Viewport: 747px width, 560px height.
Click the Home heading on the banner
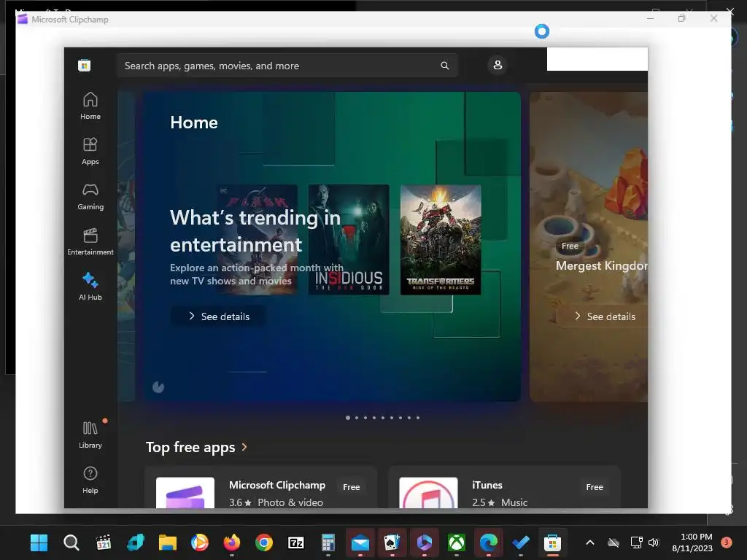coord(194,122)
